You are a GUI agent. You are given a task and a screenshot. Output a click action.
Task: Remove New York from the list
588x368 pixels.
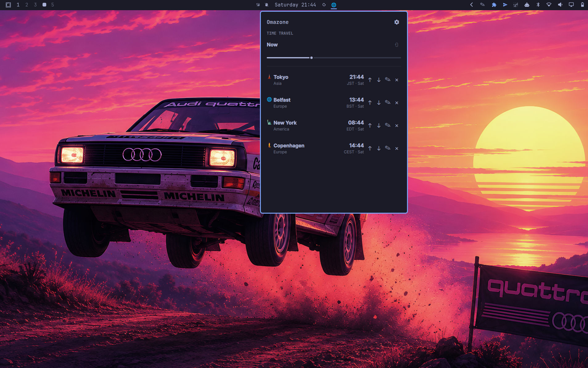click(x=397, y=126)
